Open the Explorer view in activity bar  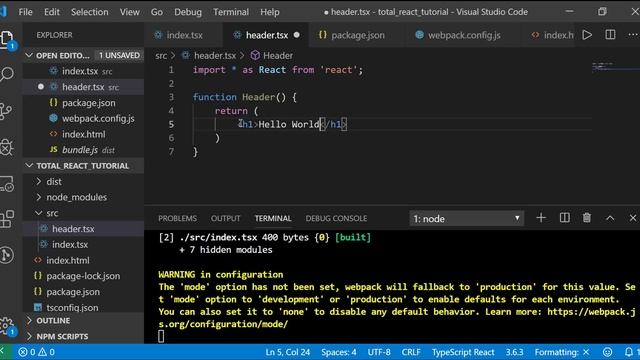click(x=7, y=39)
